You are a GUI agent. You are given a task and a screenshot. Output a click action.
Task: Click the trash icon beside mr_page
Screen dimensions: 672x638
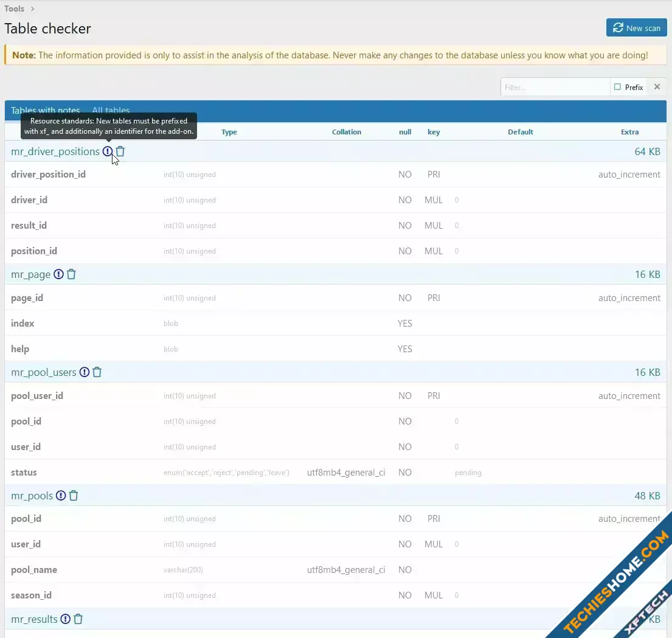click(71, 274)
